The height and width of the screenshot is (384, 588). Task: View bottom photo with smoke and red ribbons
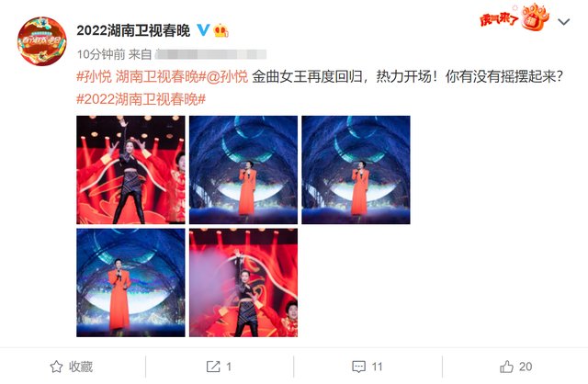point(243,282)
